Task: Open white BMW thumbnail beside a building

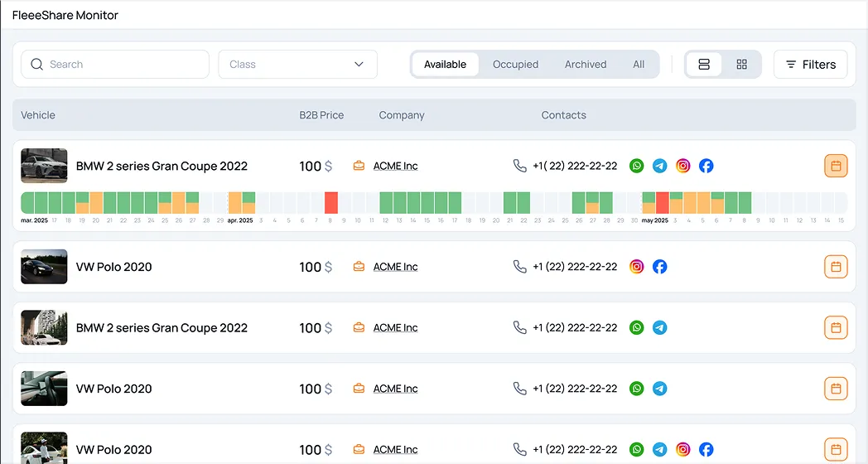Action: 44,327
